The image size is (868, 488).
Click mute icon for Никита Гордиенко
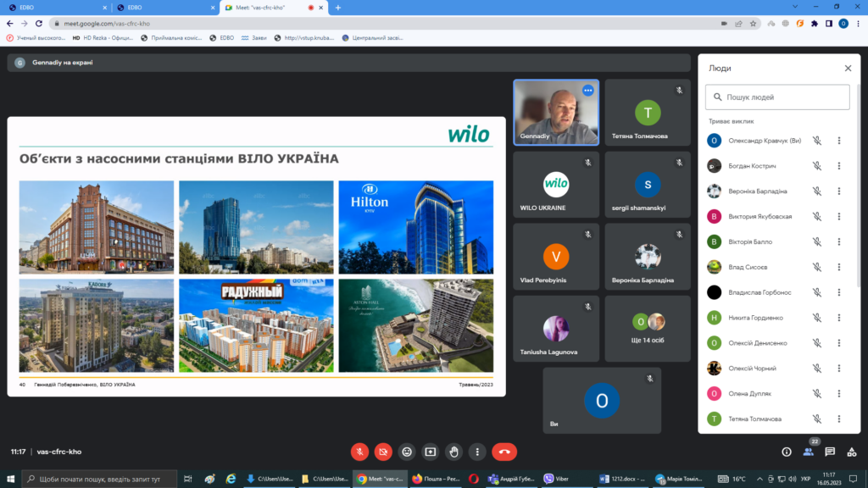(x=817, y=318)
